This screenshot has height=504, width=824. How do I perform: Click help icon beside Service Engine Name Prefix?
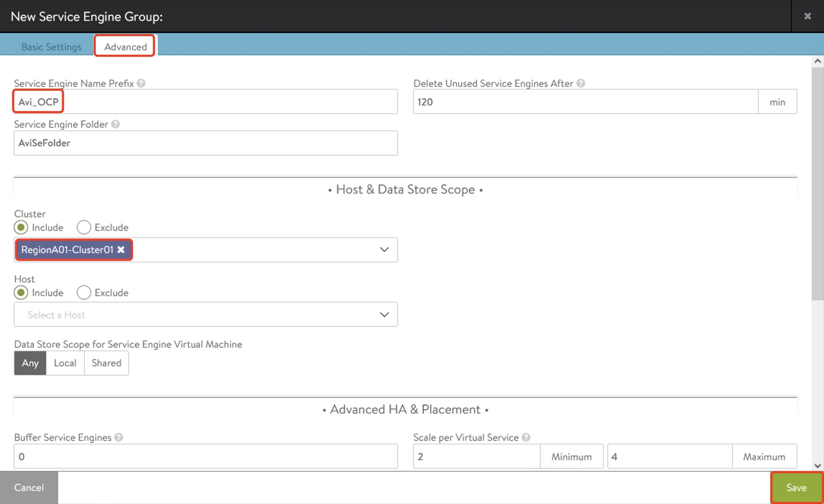pyautogui.click(x=141, y=83)
